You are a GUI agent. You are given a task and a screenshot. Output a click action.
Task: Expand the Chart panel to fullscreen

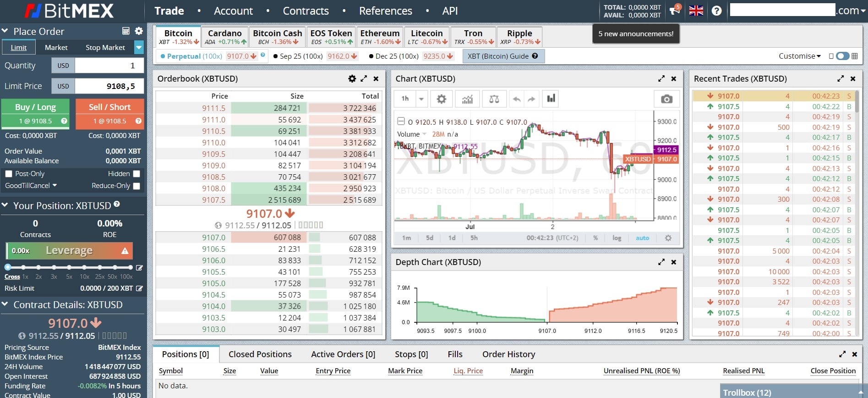point(661,78)
